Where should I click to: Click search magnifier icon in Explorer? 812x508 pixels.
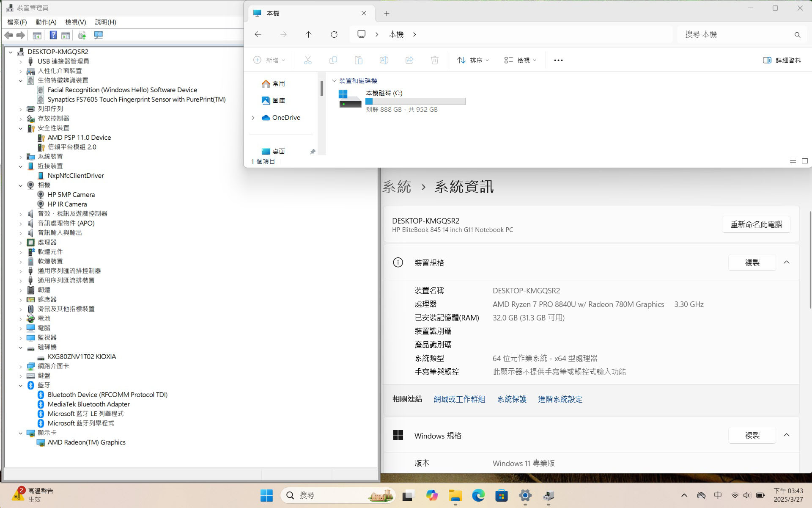[x=797, y=35]
